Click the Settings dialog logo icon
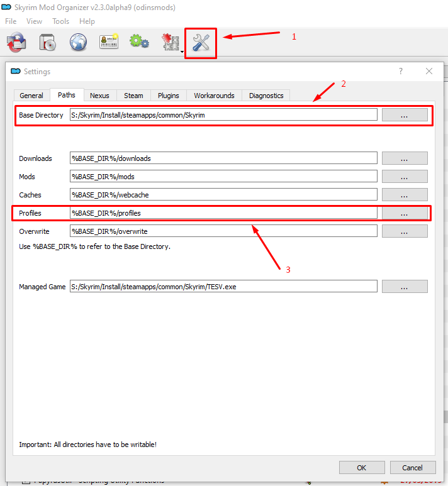This screenshot has width=448, height=486. 16,71
